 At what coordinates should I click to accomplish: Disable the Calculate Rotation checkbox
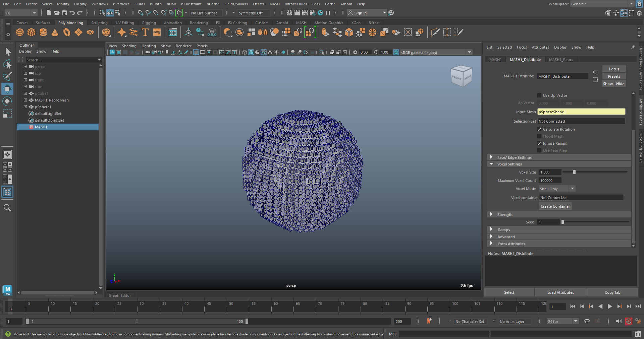539,129
